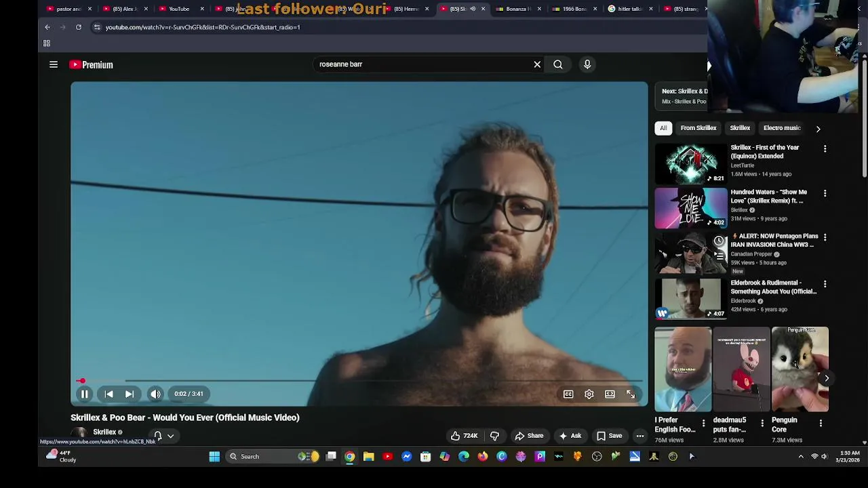868x488 pixels.
Task: Open Penguin Core short
Action: pos(800,369)
